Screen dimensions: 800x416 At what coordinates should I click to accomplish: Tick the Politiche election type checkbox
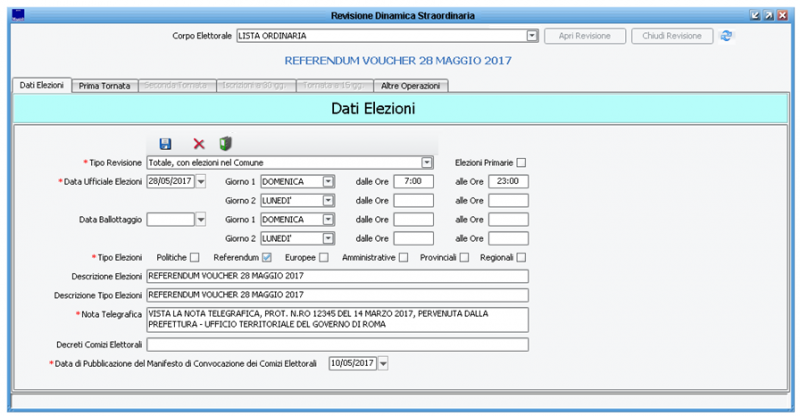195,257
